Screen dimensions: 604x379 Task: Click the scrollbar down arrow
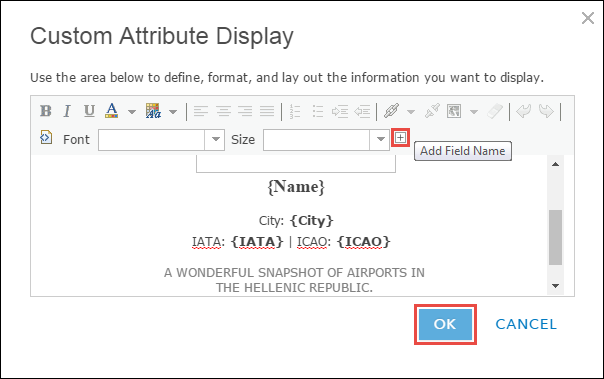[555, 285]
